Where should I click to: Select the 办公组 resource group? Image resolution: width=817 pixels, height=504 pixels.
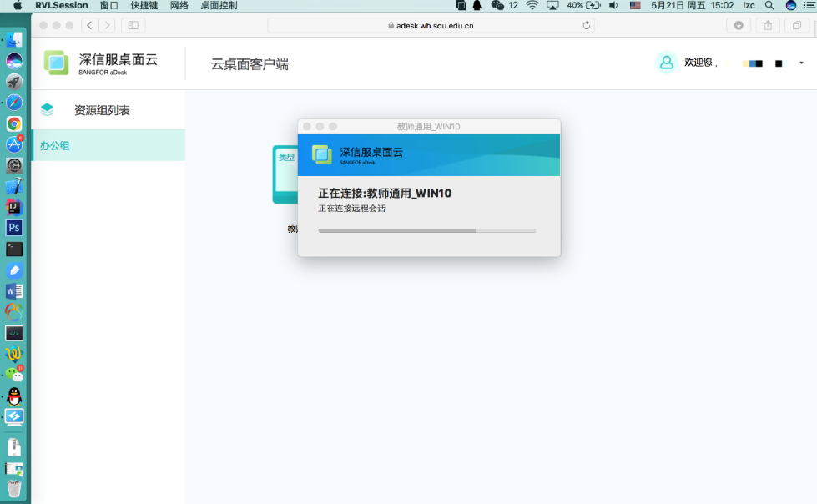108,145
